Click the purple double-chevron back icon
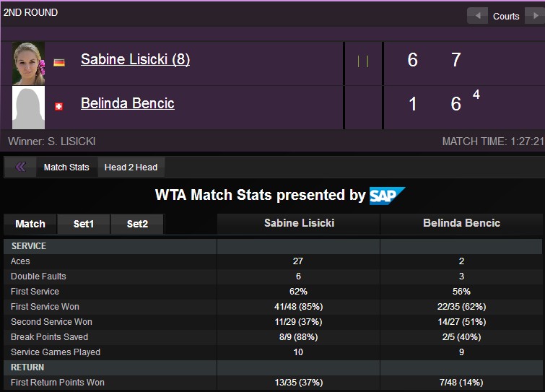 click(x=20, y=167)
